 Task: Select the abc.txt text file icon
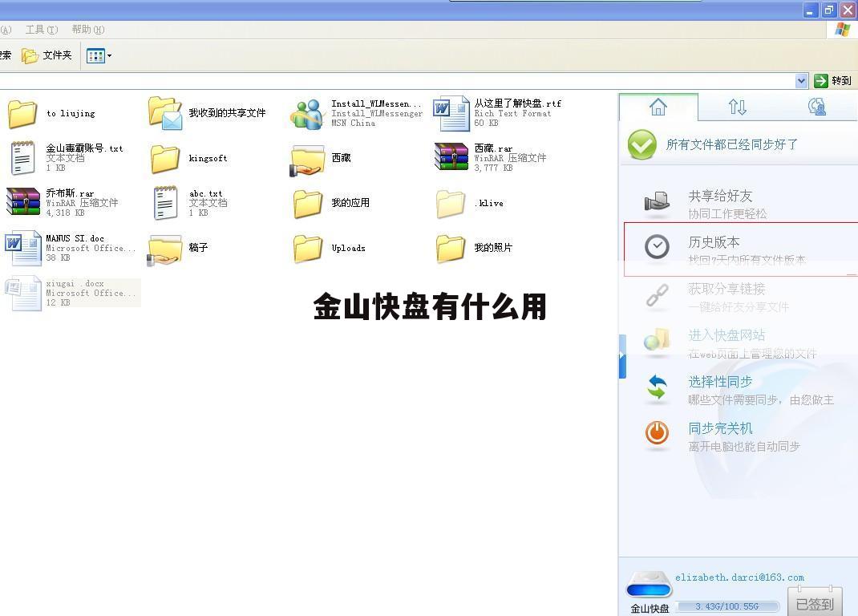165,203
